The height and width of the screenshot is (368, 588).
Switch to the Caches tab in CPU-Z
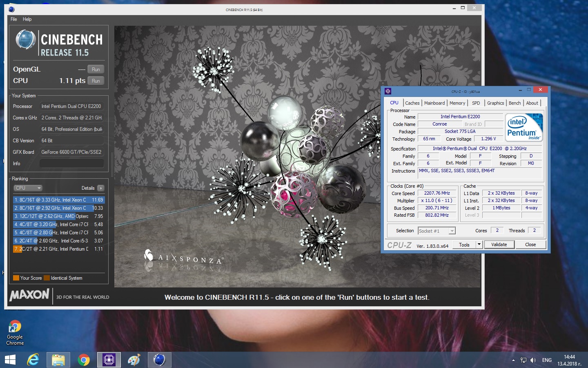pos(412,103)
